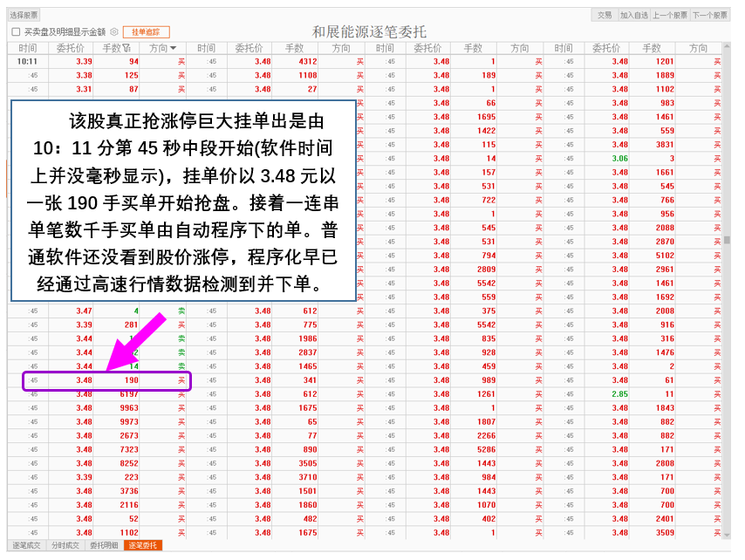Screen dimensions: 745x560
Task: Switch to the 分时成交 tab
Action: 65,545
